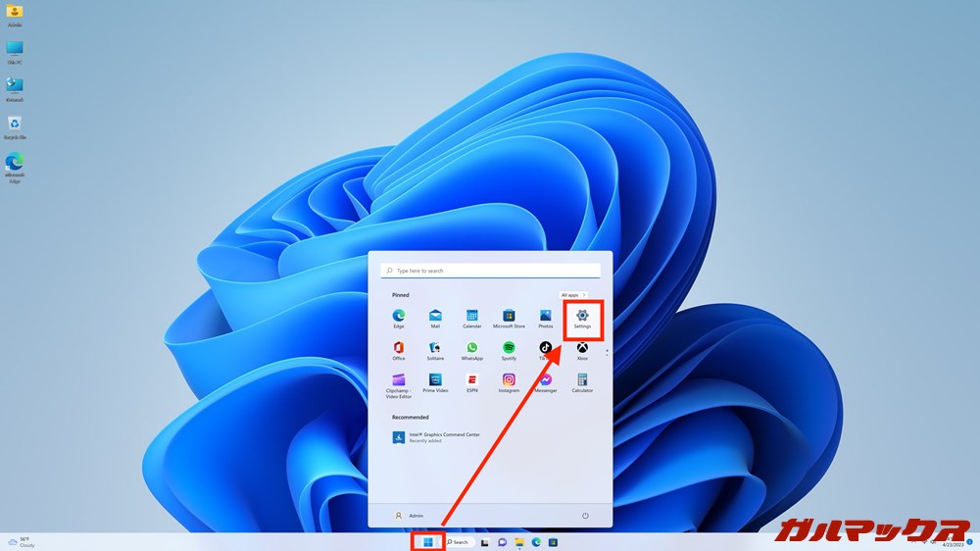Open Chat icon on the taskbar

click(502, 542)
